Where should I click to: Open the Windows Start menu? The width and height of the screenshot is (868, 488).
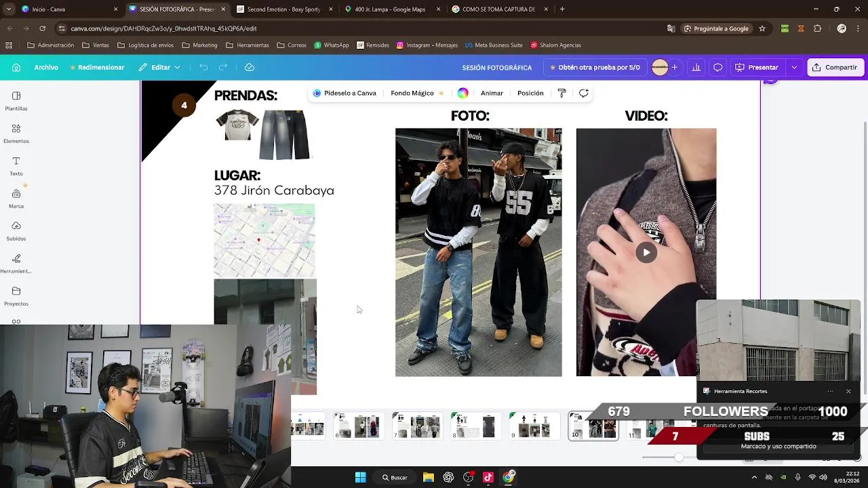(361, 477)
